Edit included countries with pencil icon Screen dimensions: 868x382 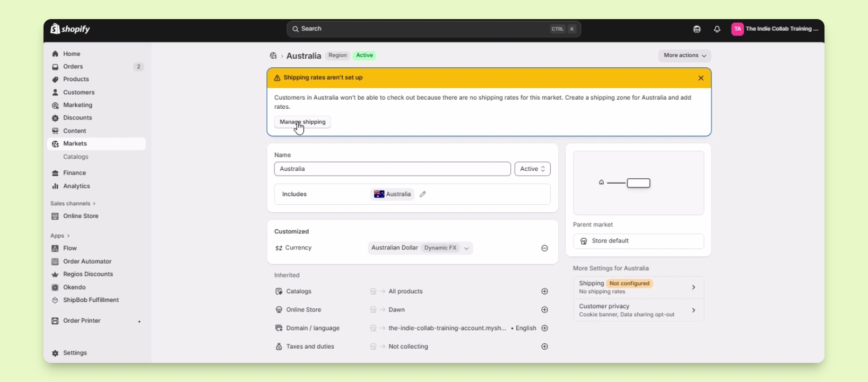point(423,195)
